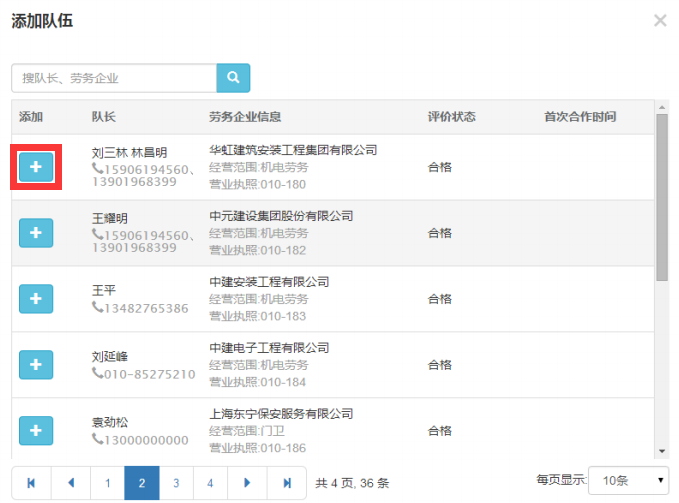
Task: Click scrollbar down arrow of table
Action: [x=662, y=451]
